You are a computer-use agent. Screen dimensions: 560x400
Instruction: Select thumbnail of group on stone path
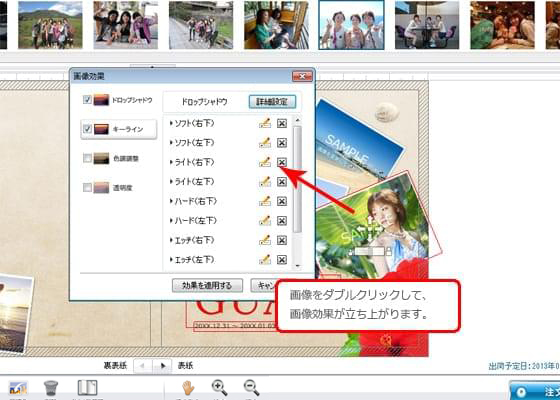(201, 25)
